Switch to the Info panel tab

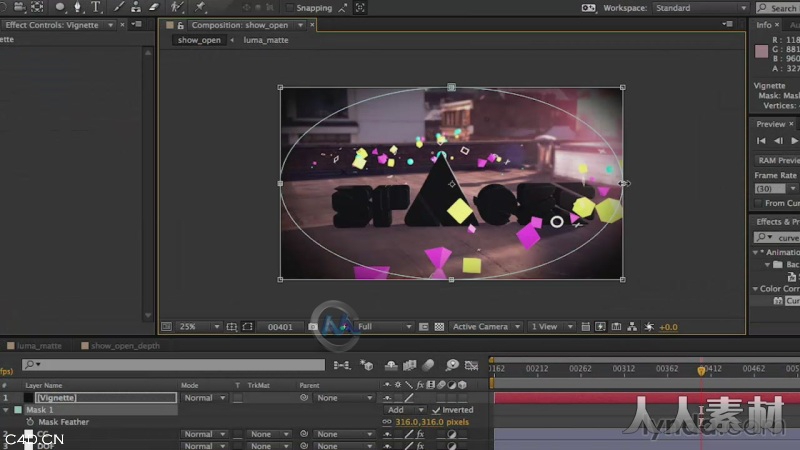tap(764, 24)
